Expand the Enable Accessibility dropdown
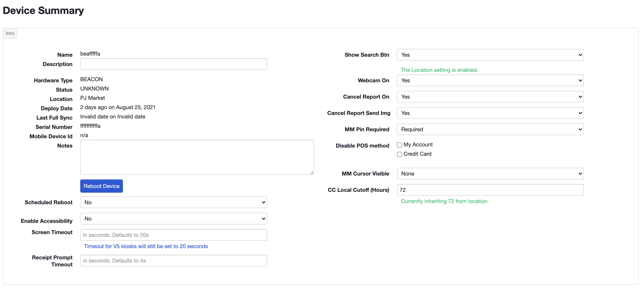Screen dimensions: 644x292 pos(173,219)
